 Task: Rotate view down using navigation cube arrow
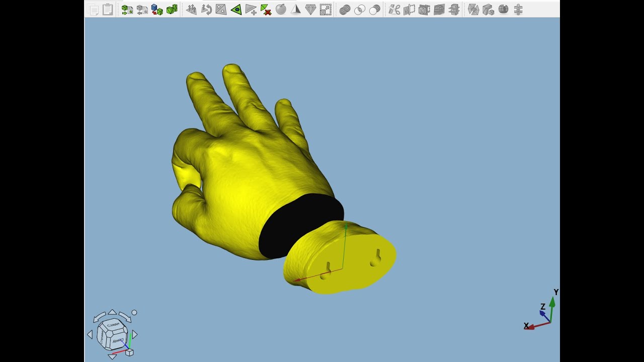click(112, 356)
